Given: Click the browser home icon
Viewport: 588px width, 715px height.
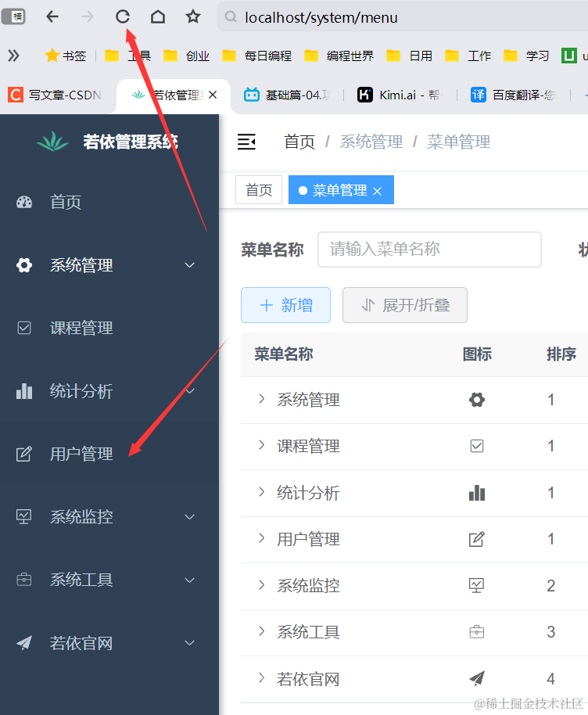Looking at the screenshot, I should click(158, 17).
